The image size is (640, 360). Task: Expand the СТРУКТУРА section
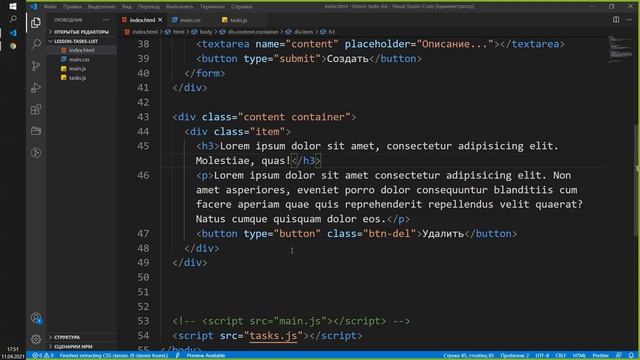tap(81, 337)
